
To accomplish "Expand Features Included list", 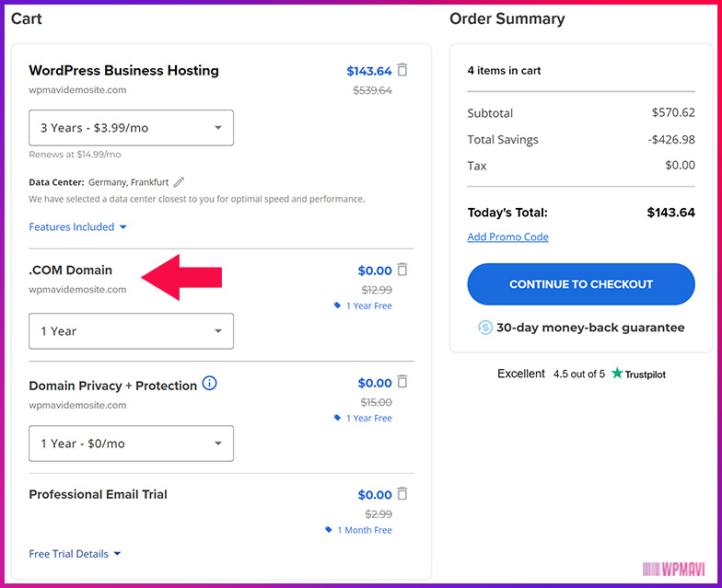I will pos(77,227).
